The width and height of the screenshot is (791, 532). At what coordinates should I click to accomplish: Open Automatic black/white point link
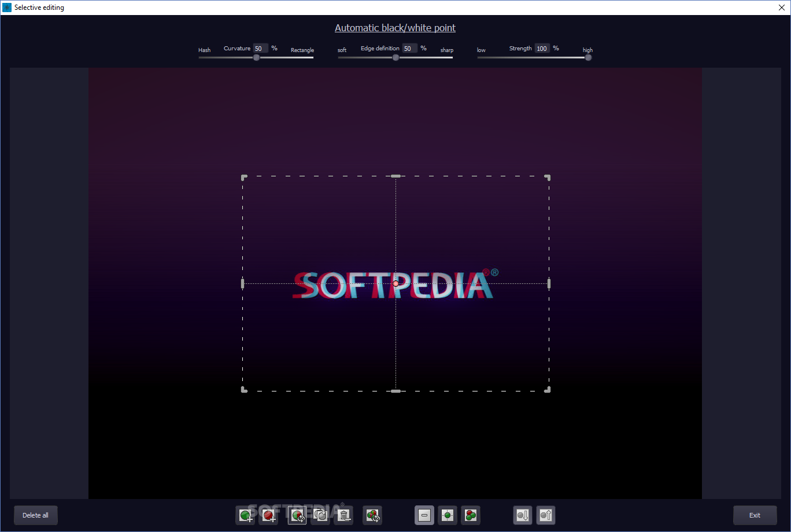tap(395, 28)
